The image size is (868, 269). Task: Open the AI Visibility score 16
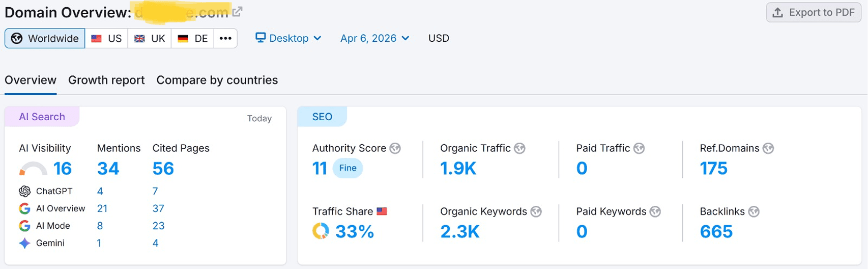pyautogui.click(x=62, y=169)
